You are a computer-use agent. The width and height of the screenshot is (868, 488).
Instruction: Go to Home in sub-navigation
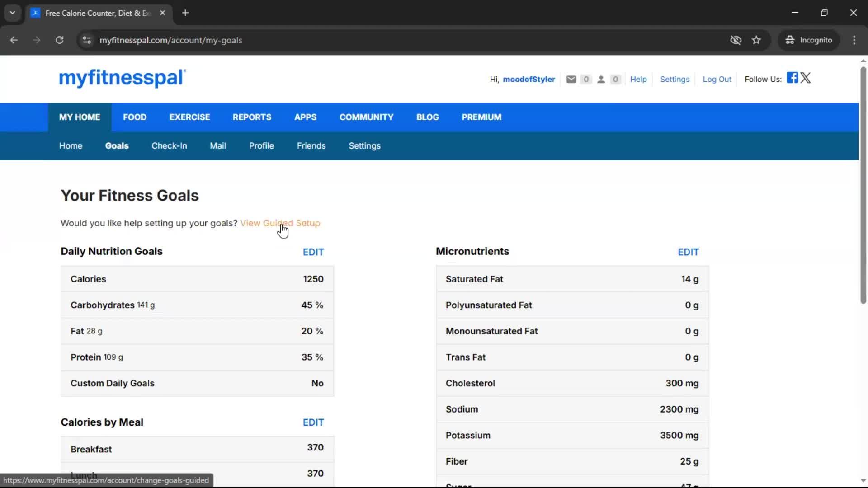click(x=71, y=146)
